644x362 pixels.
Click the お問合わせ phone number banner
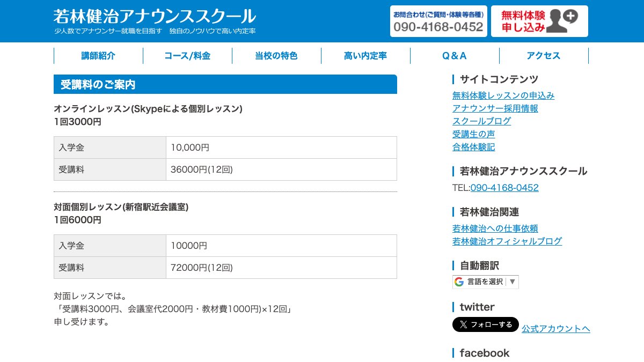(x=438, y=21)
